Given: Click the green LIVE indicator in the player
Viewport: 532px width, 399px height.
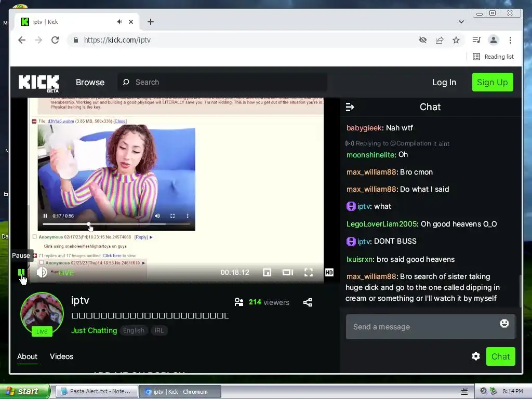Looking at the screenshot, I should pyautogui.click(x=66, y=273).
